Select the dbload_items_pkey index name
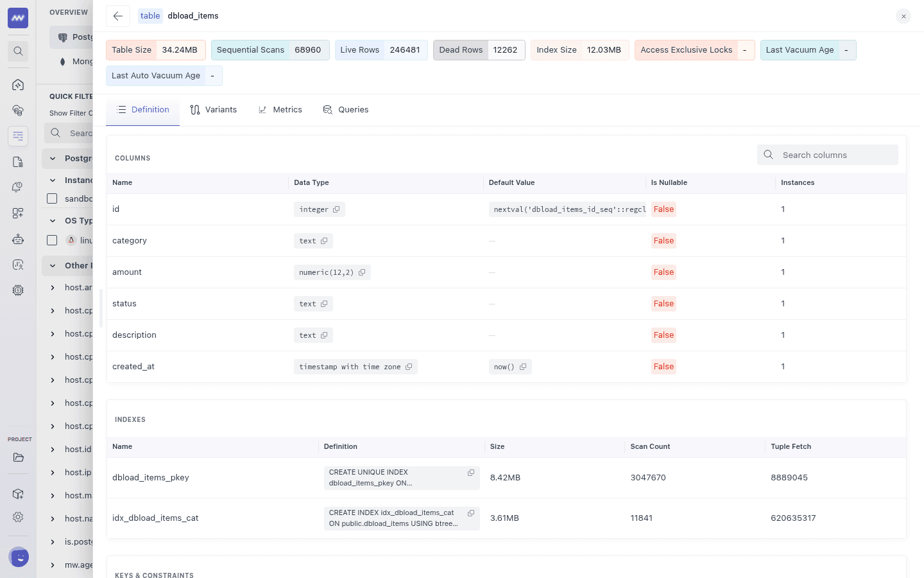 click(x=151, y=478)
